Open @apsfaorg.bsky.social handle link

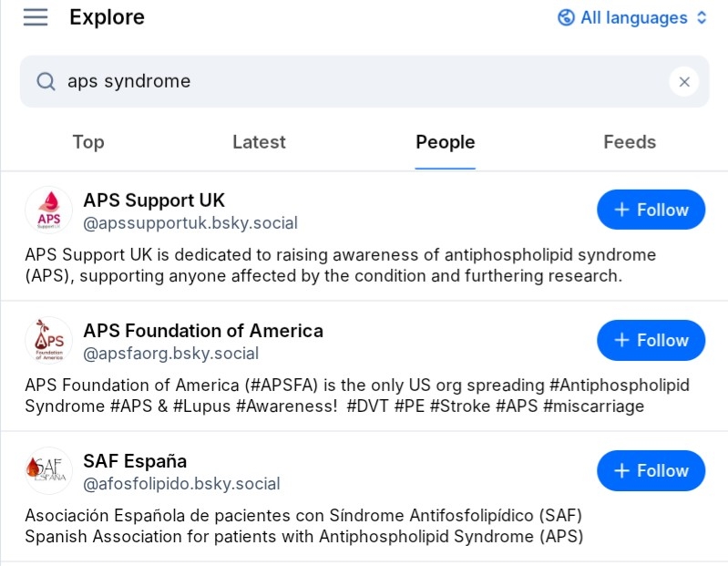[x=171, y=354]
